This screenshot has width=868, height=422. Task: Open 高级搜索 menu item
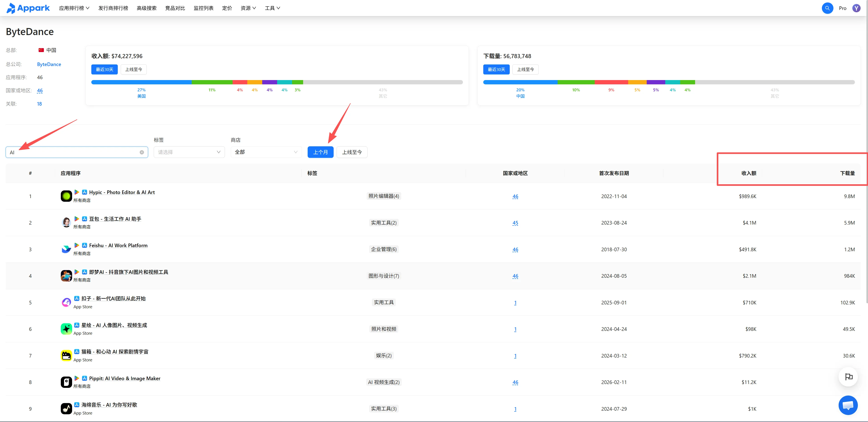pos(146,8)
